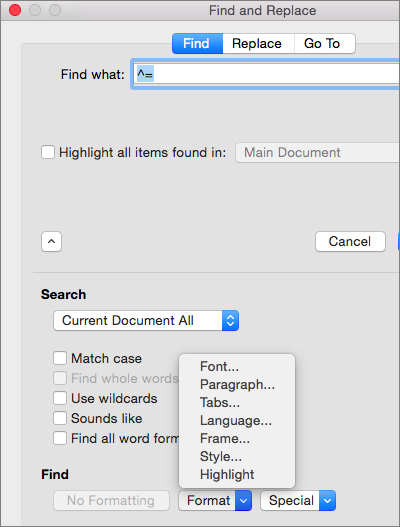Screen dimensions: 400x527
Task: Click the Cancel button
Action: (x=350, y=241)
